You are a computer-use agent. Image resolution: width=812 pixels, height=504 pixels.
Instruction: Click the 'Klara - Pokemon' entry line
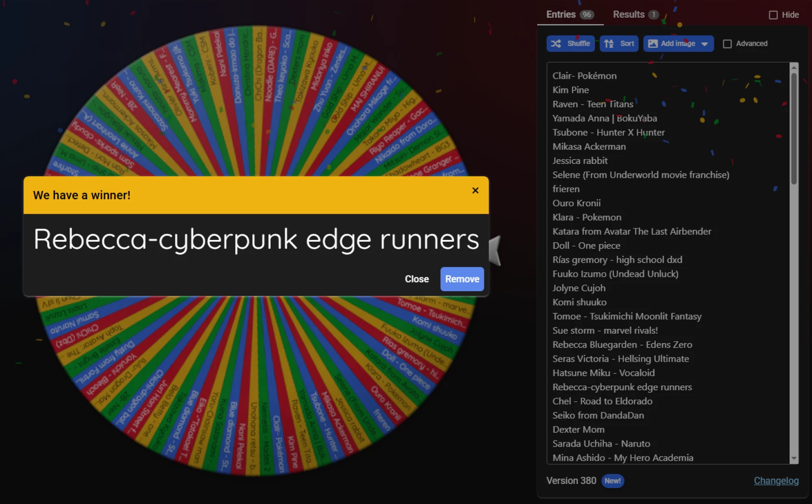[587, 217]
